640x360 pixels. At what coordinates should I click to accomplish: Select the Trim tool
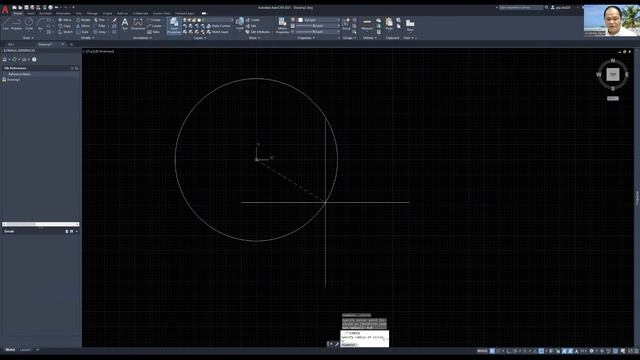click(100, 20)
